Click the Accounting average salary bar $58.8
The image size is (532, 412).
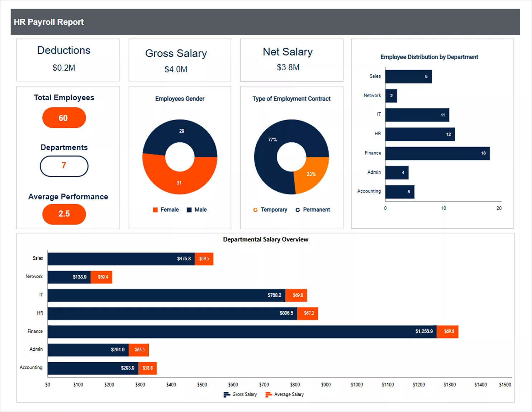pyautogui.click(x=148, y=368)
